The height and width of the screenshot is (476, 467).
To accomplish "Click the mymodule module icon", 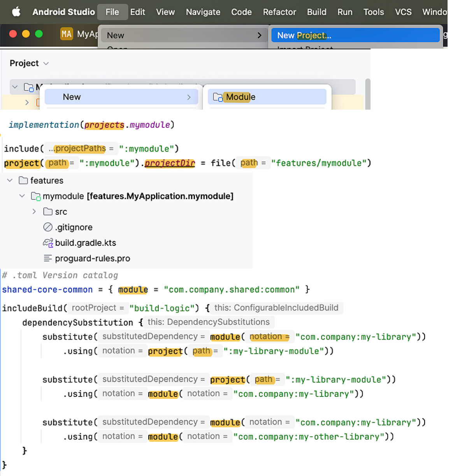I will pos(35,196).
